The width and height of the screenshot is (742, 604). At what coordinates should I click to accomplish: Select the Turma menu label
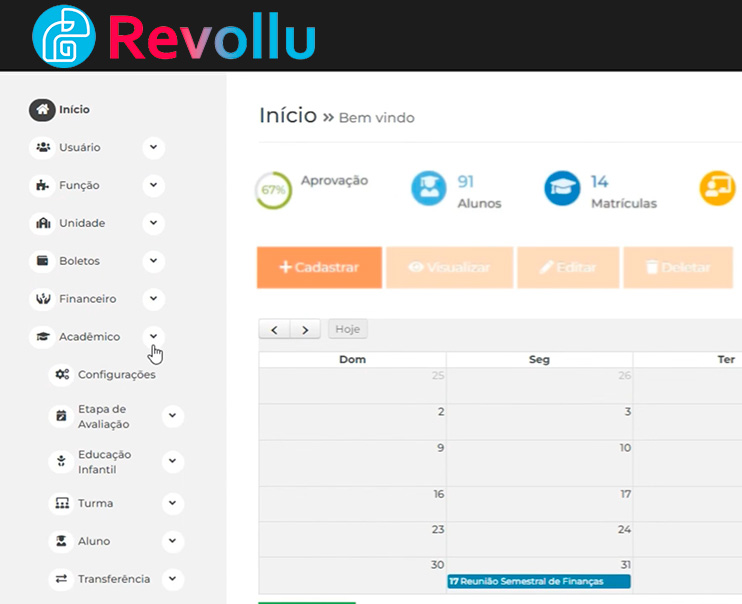96,503
